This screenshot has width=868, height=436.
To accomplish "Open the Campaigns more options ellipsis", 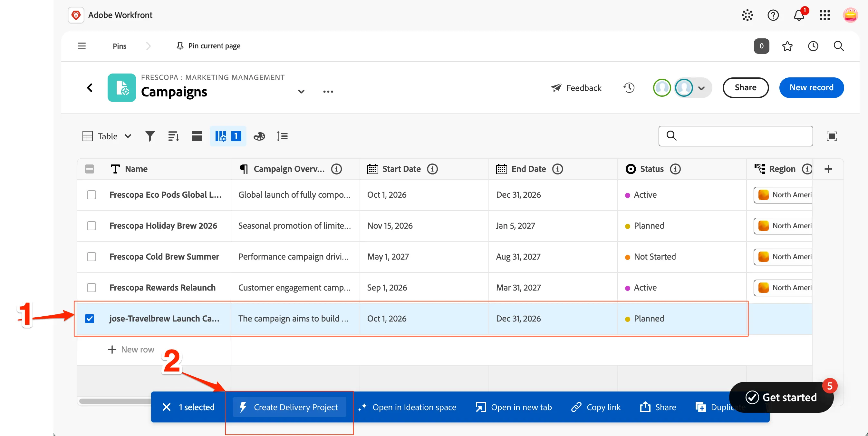I will click(x=328, y=92).
